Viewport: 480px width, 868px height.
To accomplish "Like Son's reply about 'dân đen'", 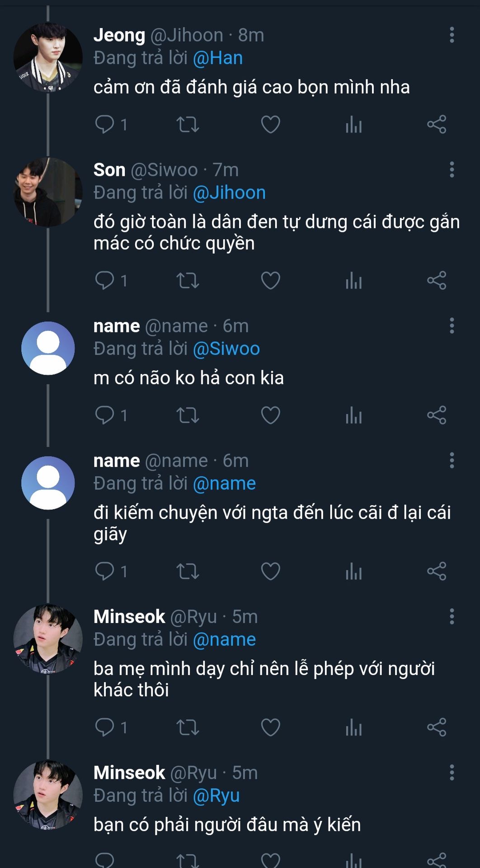I will tap(270, 280).
